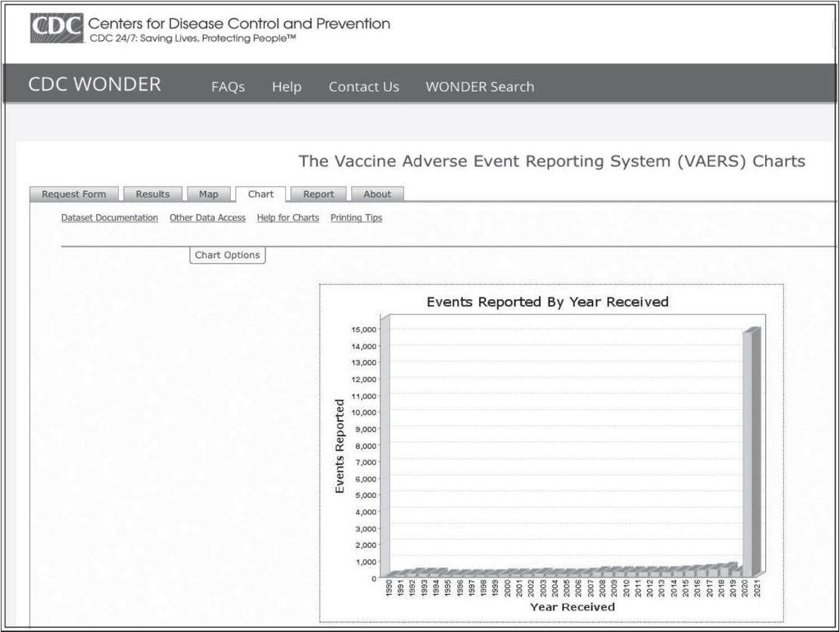Click the tall 2021 bar in chart

coord(749,454)
